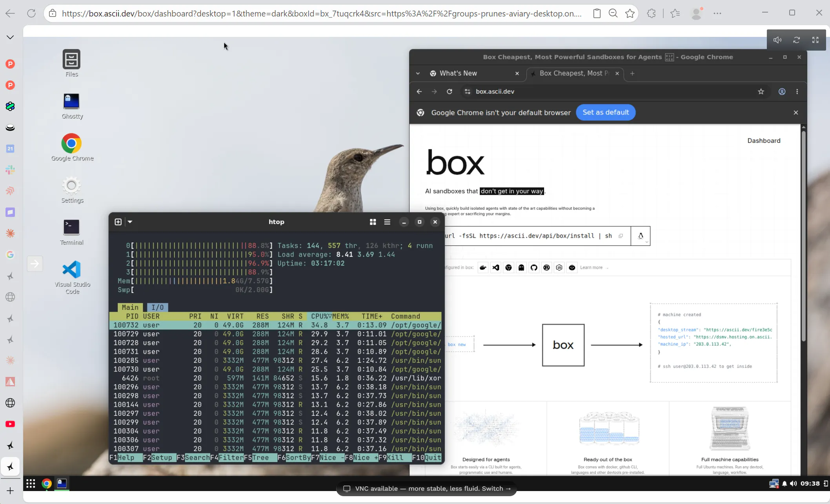Open inner Chrome tab search dropdown
Image resolution: width=830 pixels, height=504 pixels.
pos(418,73)
